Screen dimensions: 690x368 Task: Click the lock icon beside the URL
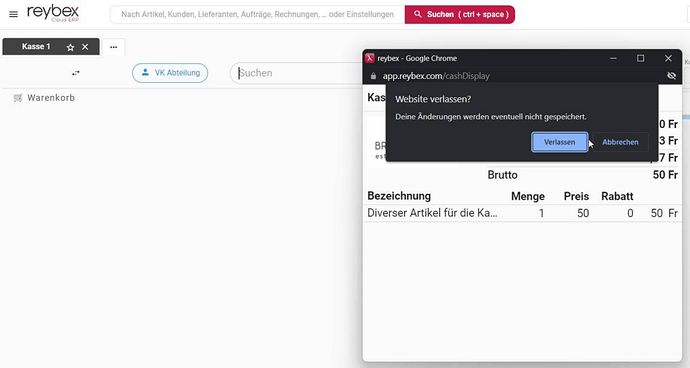tap(373, 76)
